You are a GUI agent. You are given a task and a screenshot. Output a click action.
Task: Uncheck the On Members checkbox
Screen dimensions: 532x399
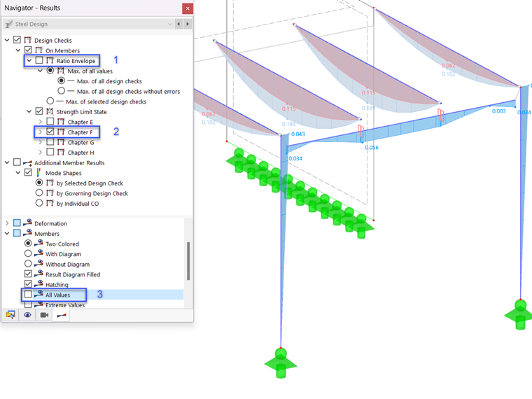click(28, 50)
